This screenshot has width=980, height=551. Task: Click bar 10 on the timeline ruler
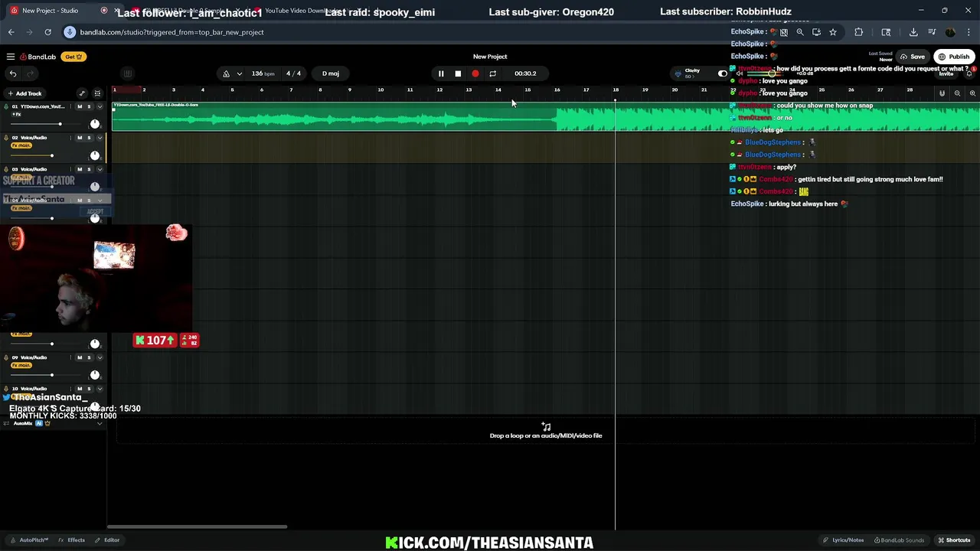(x=381, y=90)
